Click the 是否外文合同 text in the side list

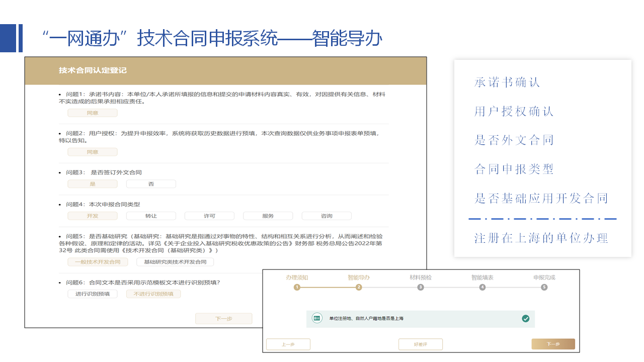[514, 140]
